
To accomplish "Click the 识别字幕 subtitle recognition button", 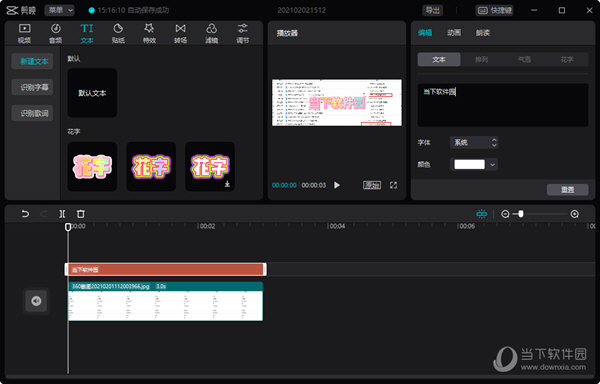I will pos(33,87).
